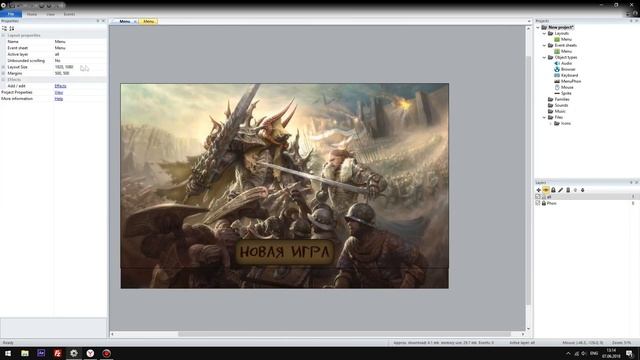Image resolution: width=640 pixels, height=360 pixels.
Task: Open the notification center in the system tray
Action: tap(630, 353)
